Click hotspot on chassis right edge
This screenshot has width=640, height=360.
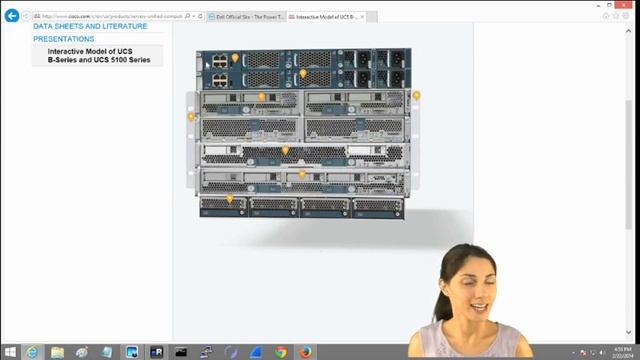pyautogui.click(x=416, y=96)
